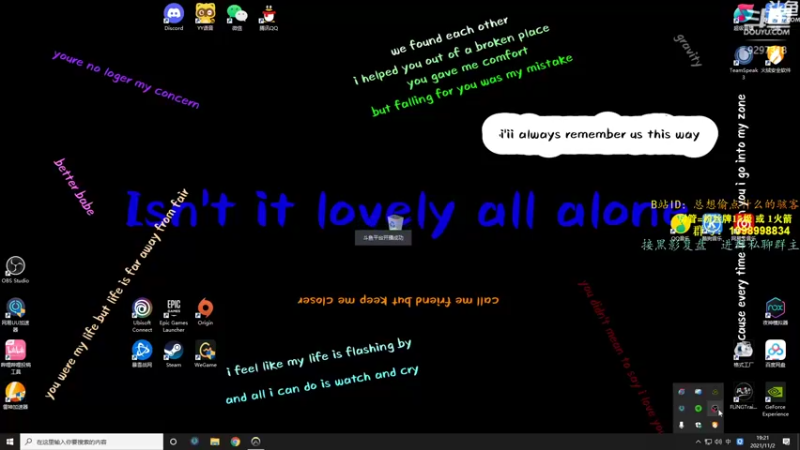Open the notification action center

[786, 442]
